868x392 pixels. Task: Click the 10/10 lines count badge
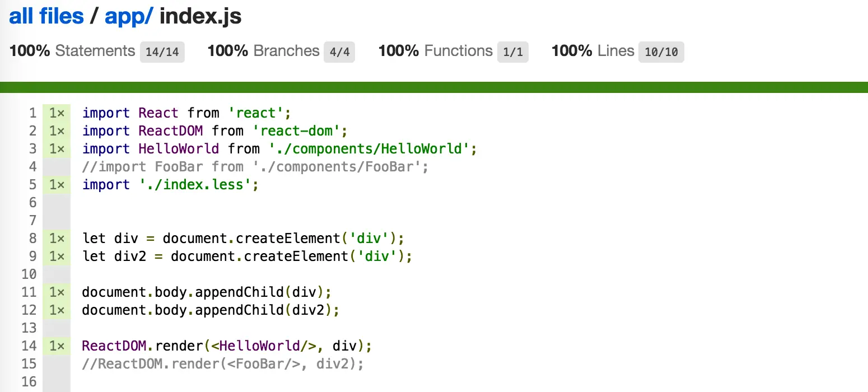(x=661, y=52)
